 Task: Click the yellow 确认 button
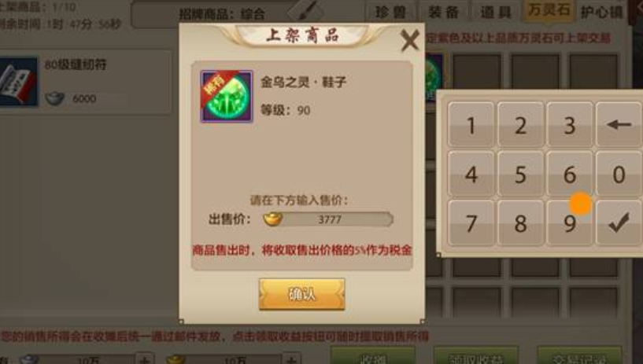click(x=301, y=294)
